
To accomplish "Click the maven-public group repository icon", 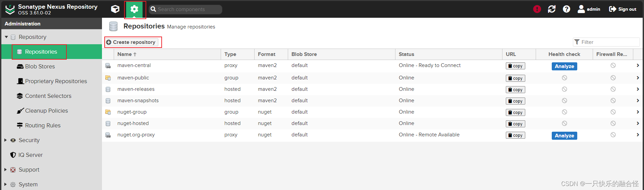I will pos(108,78).
